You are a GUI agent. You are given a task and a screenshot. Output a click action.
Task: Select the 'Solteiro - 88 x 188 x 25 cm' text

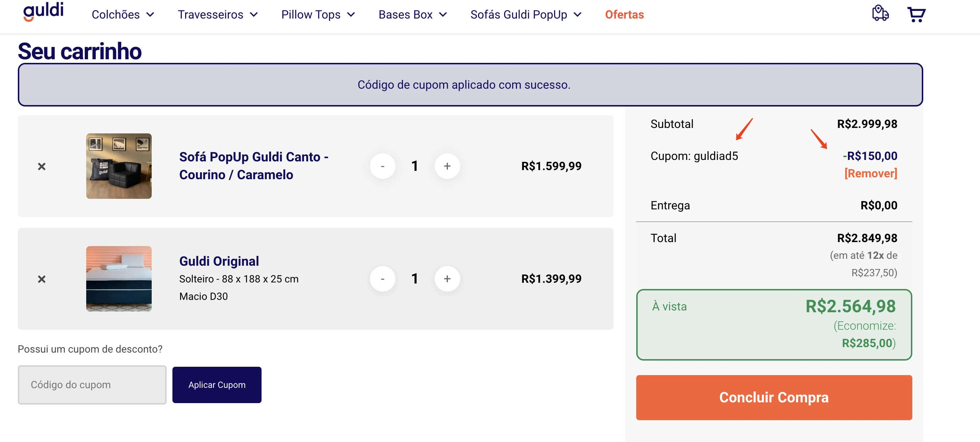click(x=239, y=279)
